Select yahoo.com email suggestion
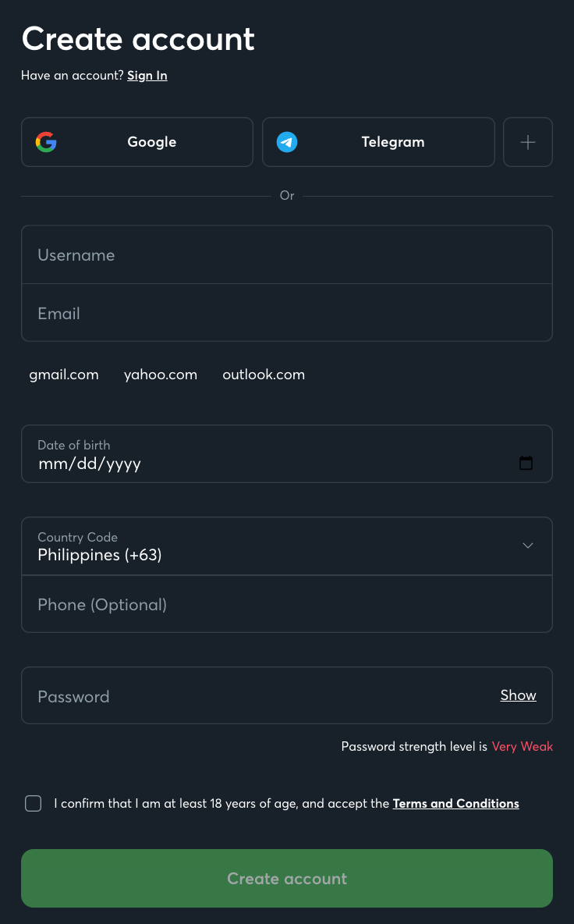 [x=160, y=375]
